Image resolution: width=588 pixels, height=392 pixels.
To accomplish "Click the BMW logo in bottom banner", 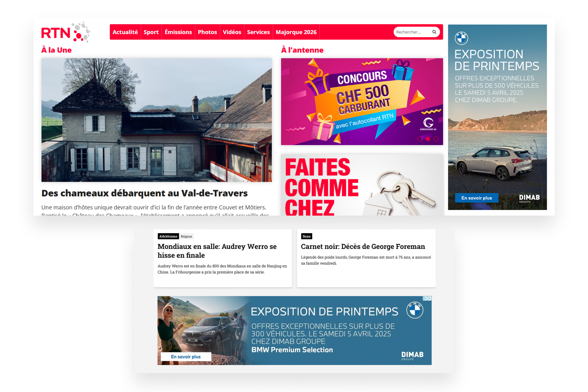I will coord(415,310).
